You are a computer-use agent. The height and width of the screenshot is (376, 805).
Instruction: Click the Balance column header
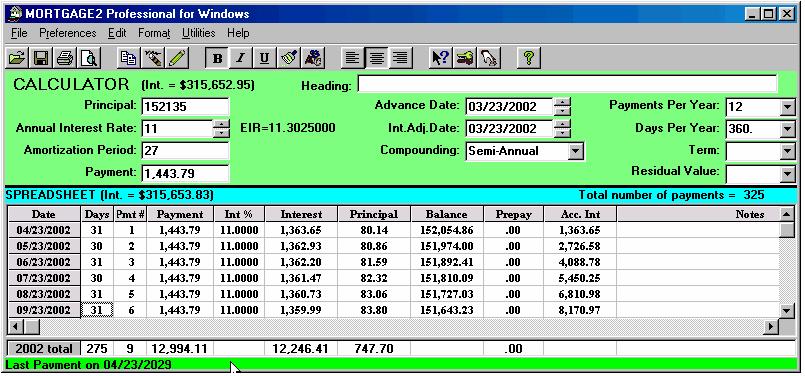click(x=447, y=214)
